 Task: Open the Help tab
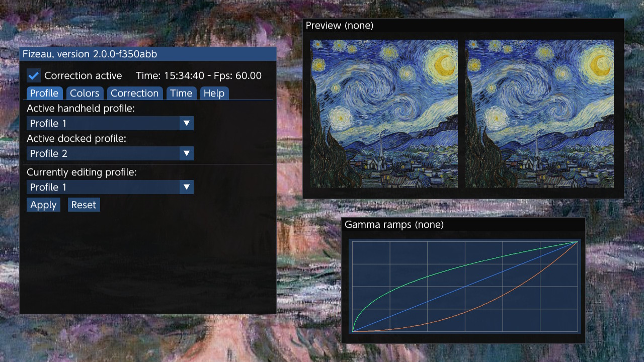[x=214, y=93]
